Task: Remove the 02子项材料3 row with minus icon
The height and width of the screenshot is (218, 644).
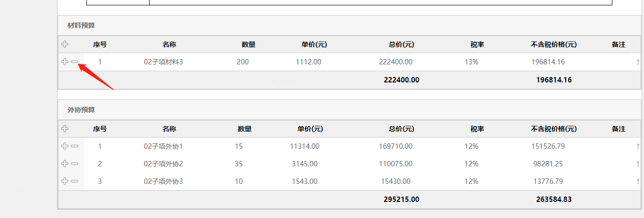Action: click(x=75, y=62)
